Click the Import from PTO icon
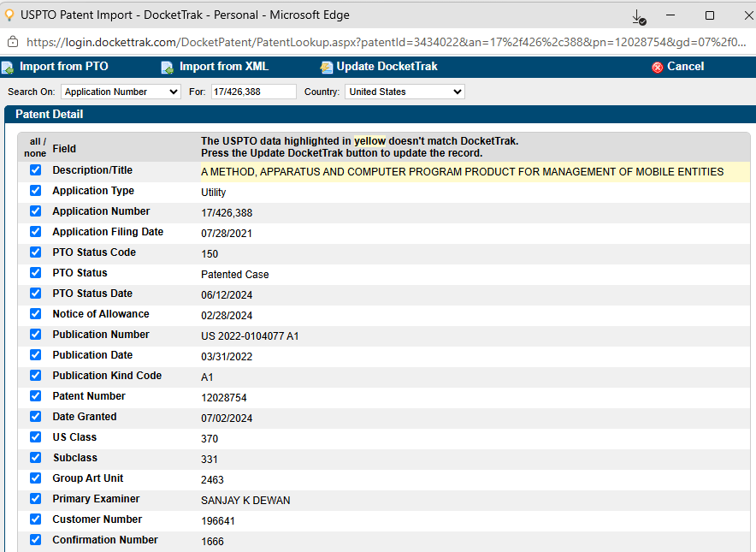Image resolution: width=756 pixels, height=552 pixels. 7,68
